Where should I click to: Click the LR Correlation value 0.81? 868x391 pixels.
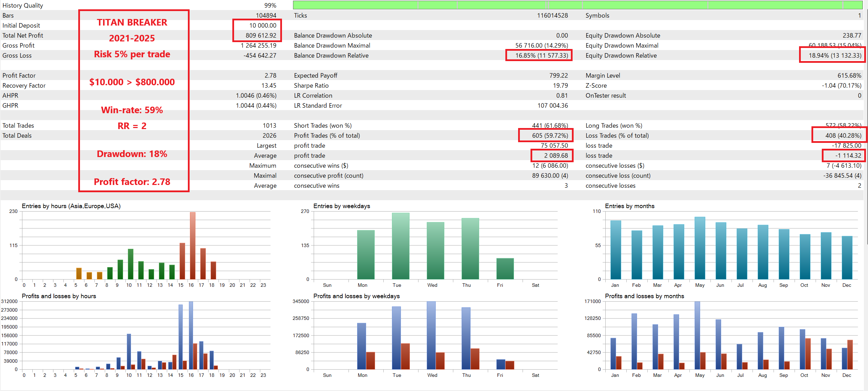(562, 96)
